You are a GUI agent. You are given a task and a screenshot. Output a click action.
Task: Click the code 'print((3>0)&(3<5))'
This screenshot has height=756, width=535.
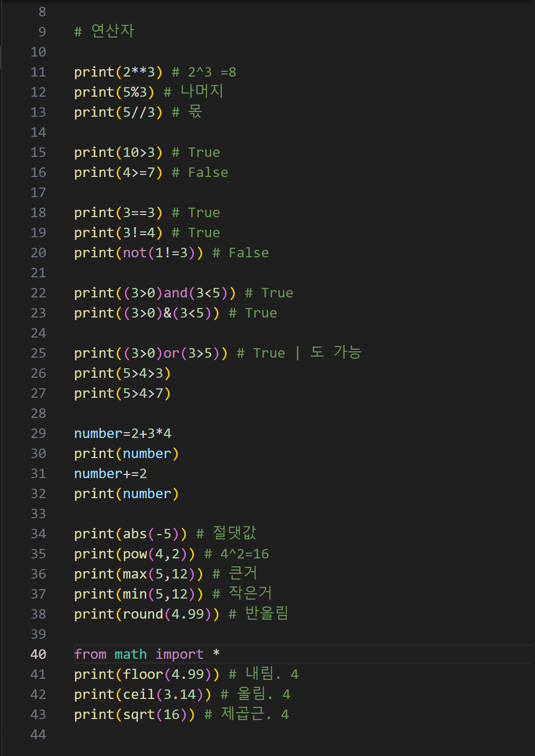click(x=147, y=313)
